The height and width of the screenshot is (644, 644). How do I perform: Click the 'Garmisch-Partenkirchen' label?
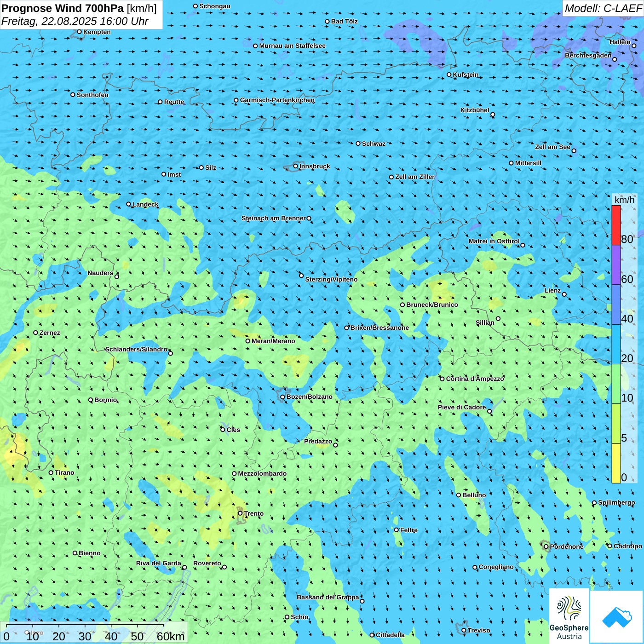277,100
